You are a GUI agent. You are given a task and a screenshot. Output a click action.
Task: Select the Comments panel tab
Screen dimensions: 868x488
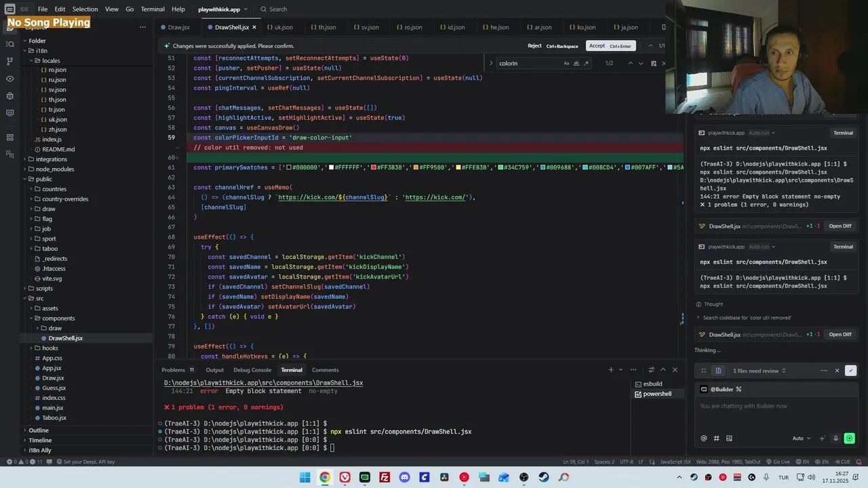pyautogui.click(x=325, y=370)
